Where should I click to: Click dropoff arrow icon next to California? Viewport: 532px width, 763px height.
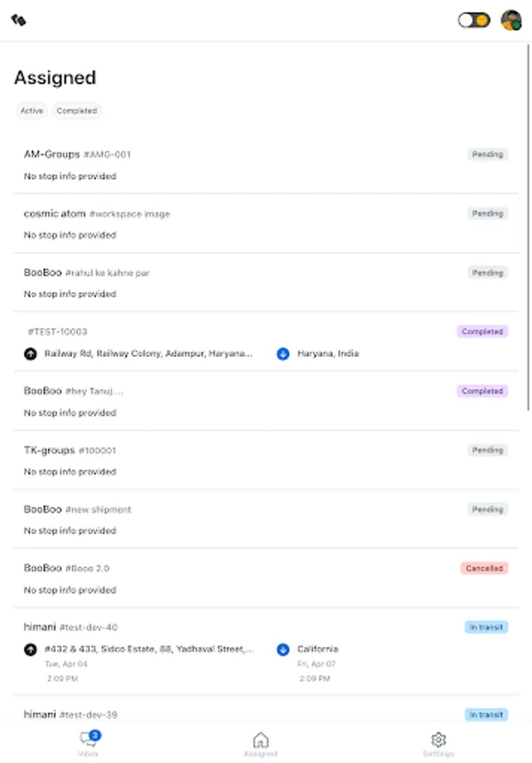[283, 649]
